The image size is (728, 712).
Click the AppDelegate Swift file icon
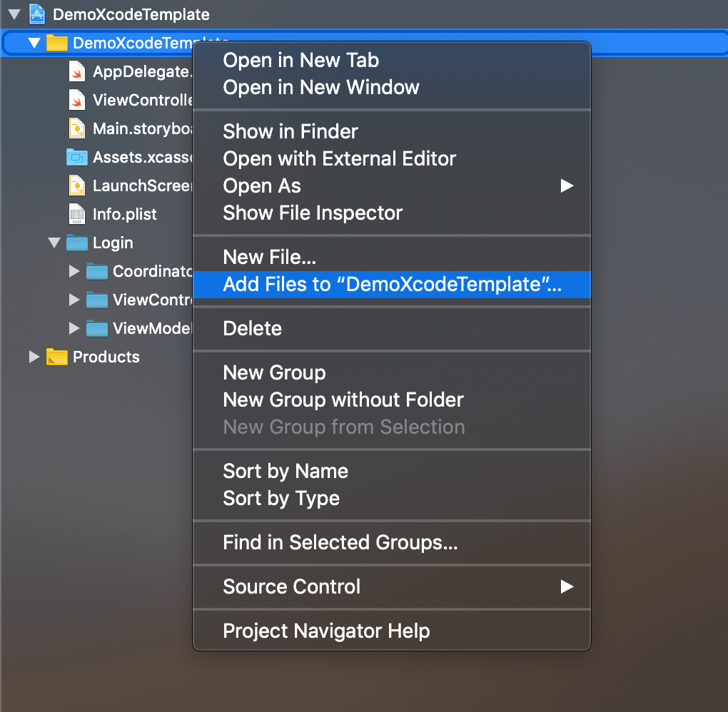pyautogui.click(x=77, y=71)
